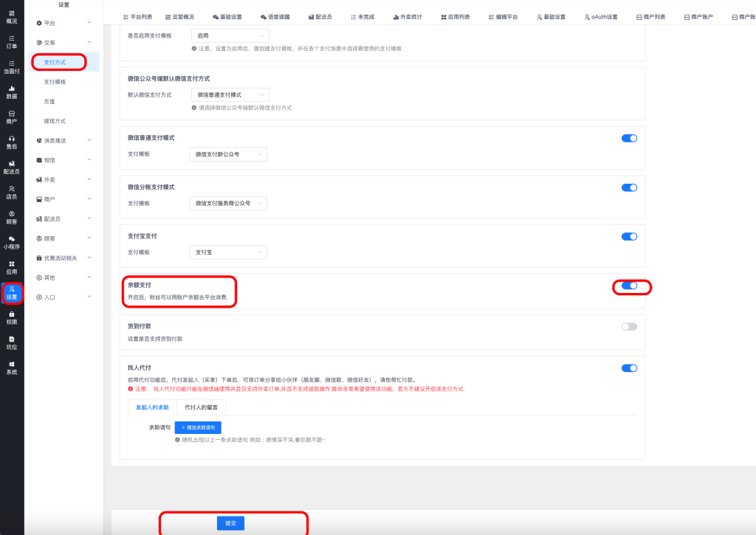Viewport: 756px width, 535px height.
Task: Click the 系统 system sidebar icon
Action: coord(12,368)
